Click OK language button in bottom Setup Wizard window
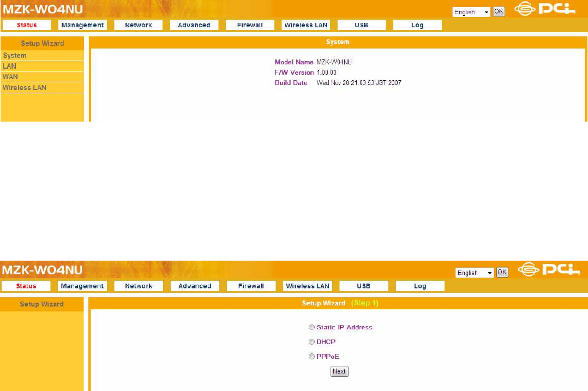Screen dimensions: 588x391 coord(502,272)
